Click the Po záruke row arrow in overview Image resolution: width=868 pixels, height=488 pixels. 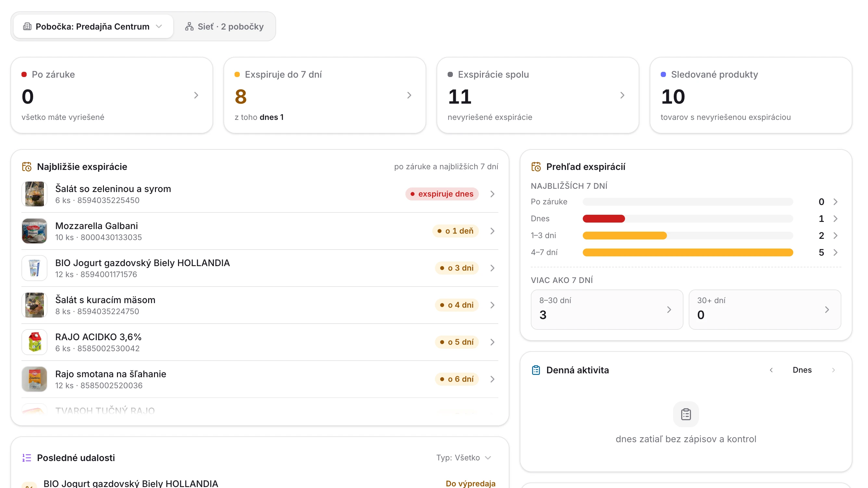[835, 201]
